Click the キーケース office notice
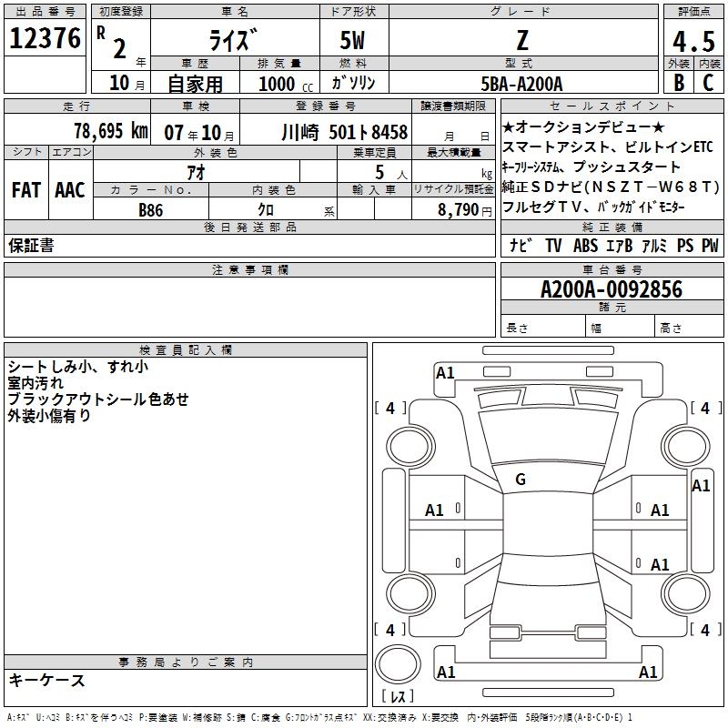This screenshot has height=728, width=728. coord(47,680)
